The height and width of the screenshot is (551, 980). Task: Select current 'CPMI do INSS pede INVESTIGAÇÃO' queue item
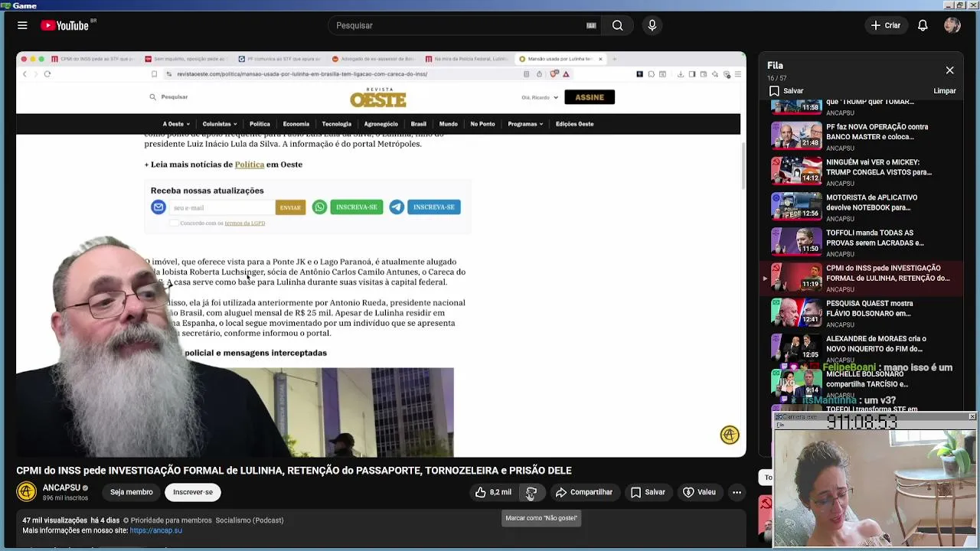862,277
